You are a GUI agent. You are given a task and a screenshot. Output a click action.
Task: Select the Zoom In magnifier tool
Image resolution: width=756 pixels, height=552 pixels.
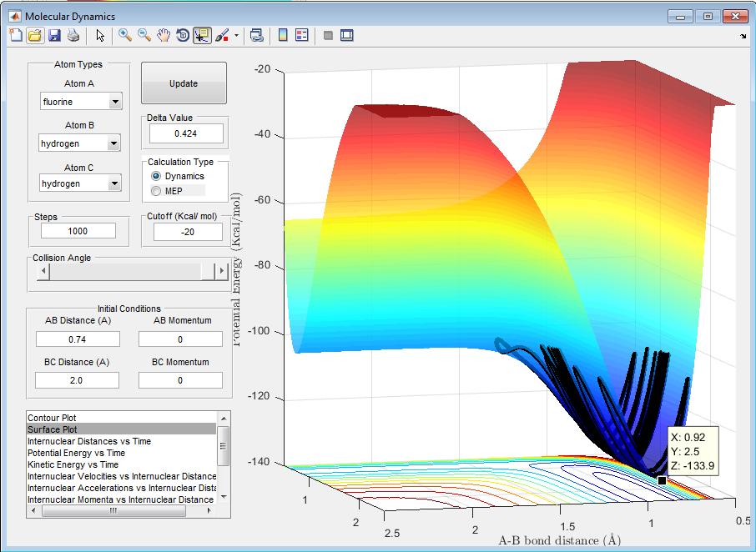coord(125,35)
